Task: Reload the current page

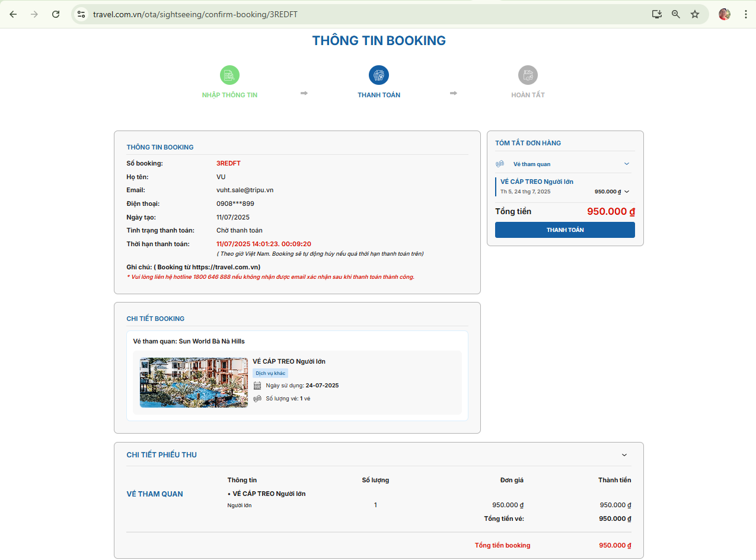Action: [x=56, y=14]
